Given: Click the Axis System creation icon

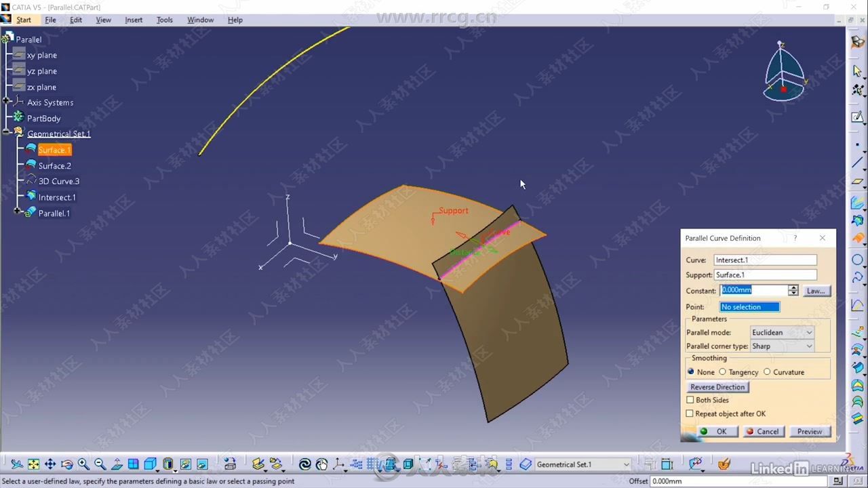Looking at the screenshot, I should pos(338,464).
